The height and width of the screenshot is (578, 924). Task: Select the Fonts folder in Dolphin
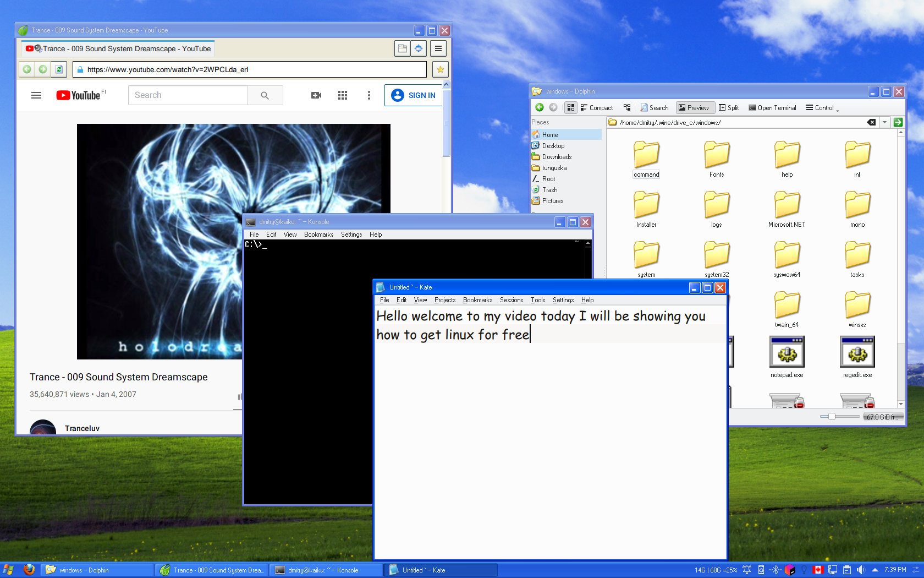pyautogui.click(x=717, y=159)
